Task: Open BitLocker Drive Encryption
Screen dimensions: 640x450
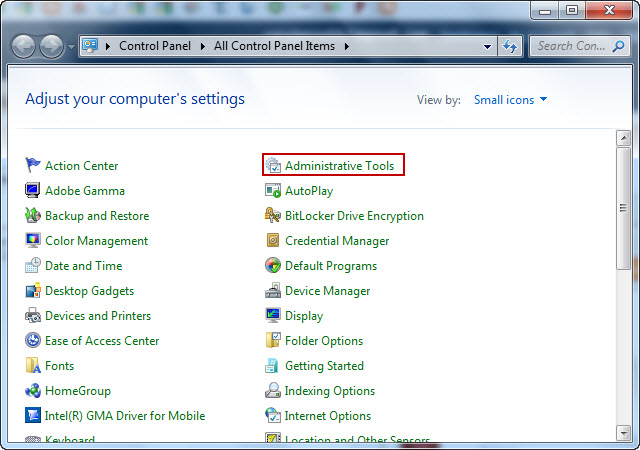Action: (x=354, y=216)
